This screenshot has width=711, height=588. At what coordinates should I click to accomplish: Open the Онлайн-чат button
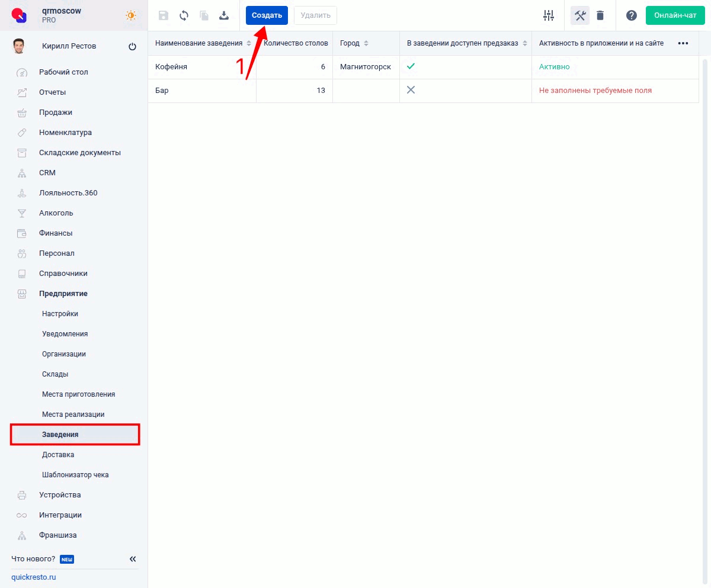pos(675,15)
